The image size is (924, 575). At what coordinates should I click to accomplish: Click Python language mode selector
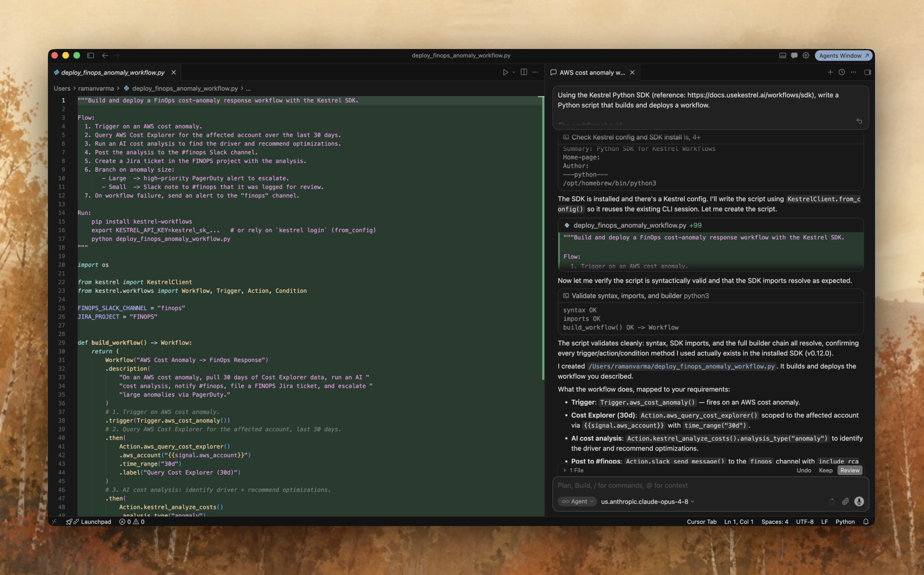tap(845, 522)
